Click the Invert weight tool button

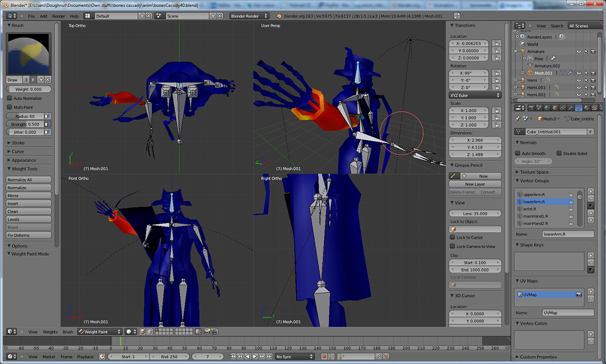(x=29, y=203)
